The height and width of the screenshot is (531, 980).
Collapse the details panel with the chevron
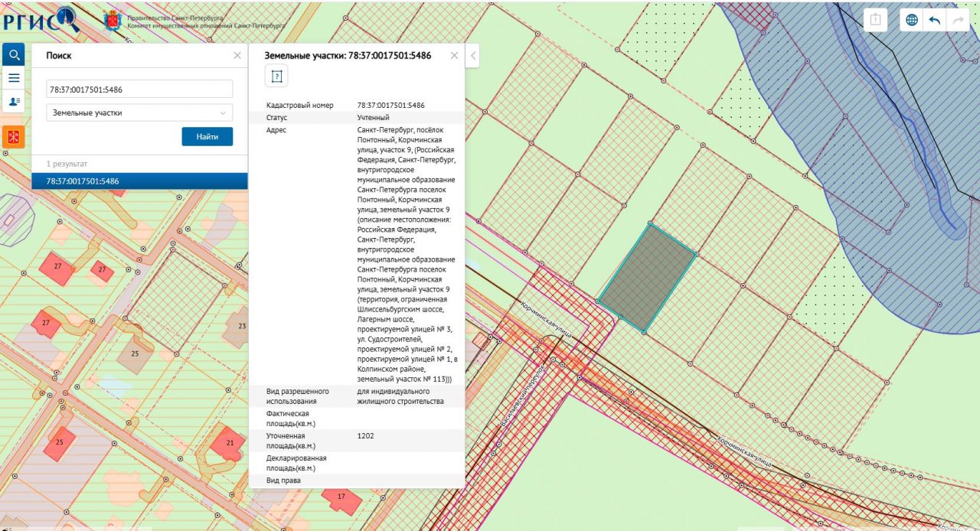pyautogui.click(x=473, y=56)
